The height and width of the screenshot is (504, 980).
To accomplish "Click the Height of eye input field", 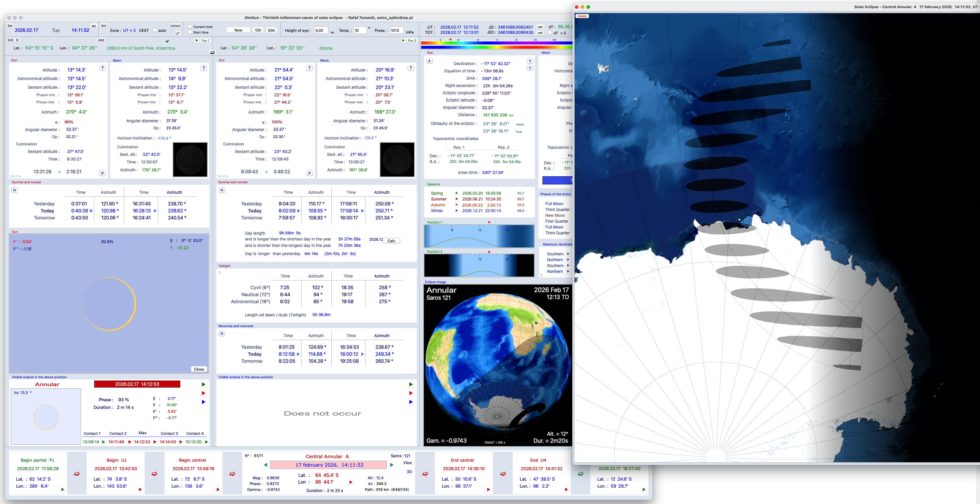I will [321, 30].
